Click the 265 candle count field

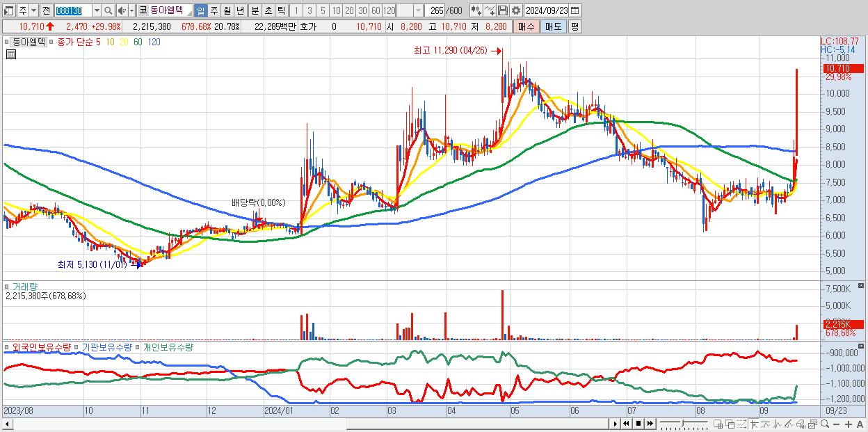434,10
